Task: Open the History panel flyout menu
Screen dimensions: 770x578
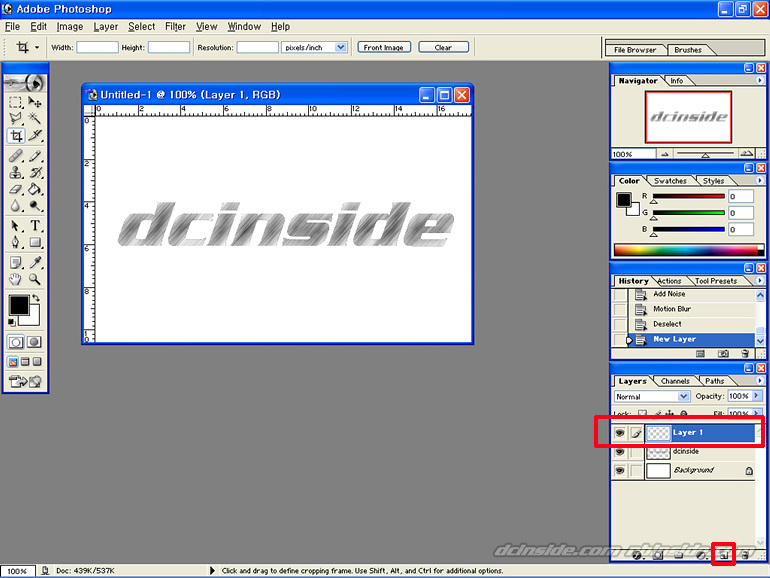Action: [759, 280]
